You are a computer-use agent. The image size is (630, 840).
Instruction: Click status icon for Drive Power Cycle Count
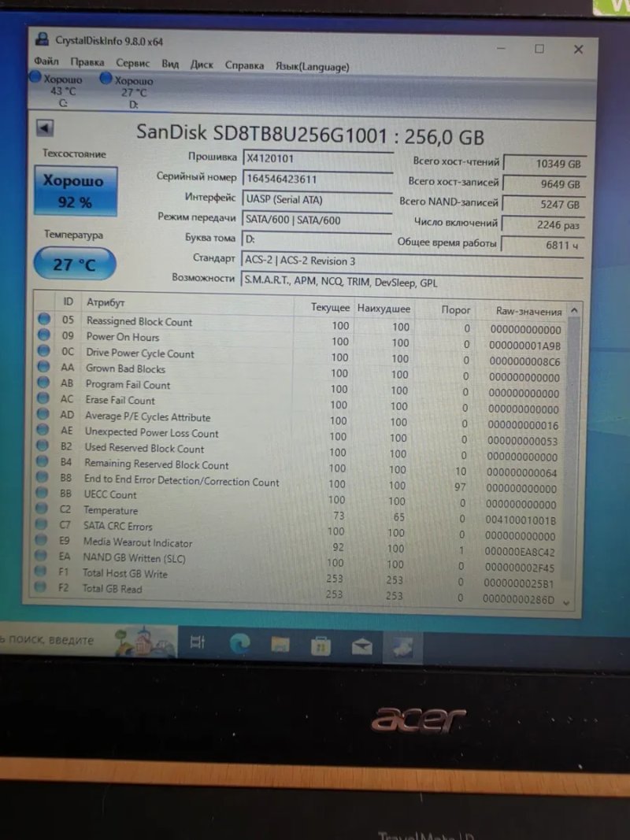pos(43,350)
